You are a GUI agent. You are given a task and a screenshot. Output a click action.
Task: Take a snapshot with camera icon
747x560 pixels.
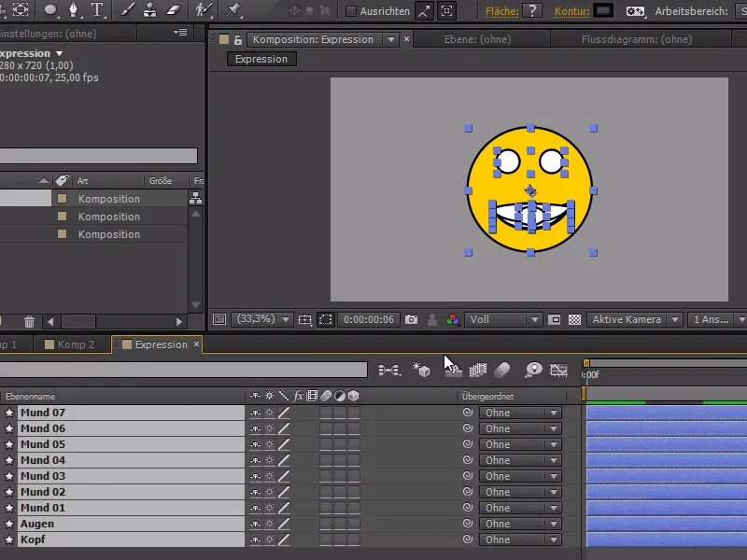[411, 319]
